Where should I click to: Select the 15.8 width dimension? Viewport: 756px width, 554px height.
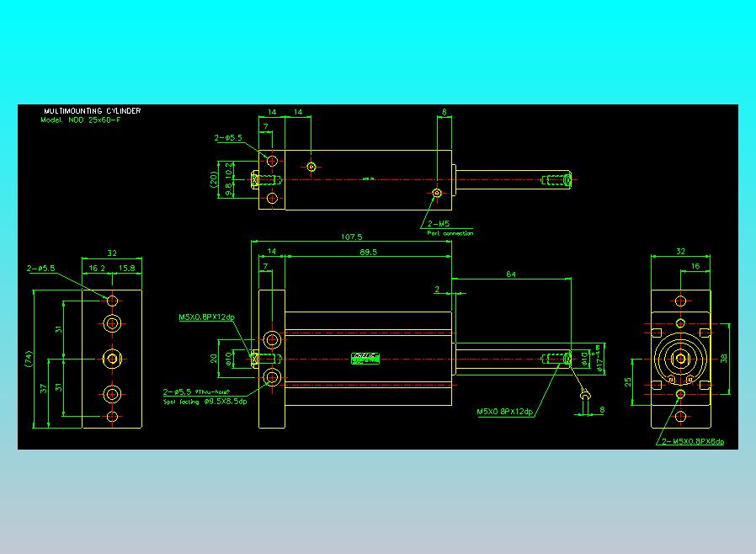(127, 268)
